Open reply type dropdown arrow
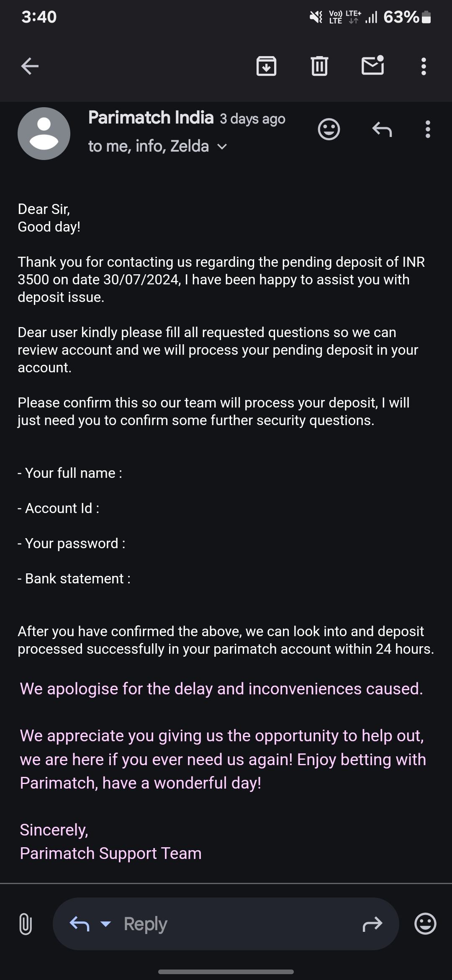Image resolution: width=452 pixels, height=980 pixels. (x=106, y=923)
